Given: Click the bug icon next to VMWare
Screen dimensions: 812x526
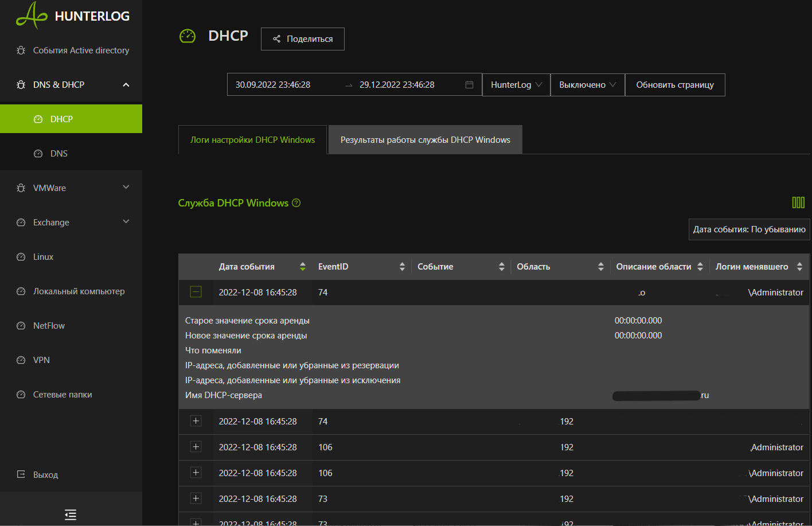Looking at the screenshot, I should pyautogui.click(x=21, y=188).
